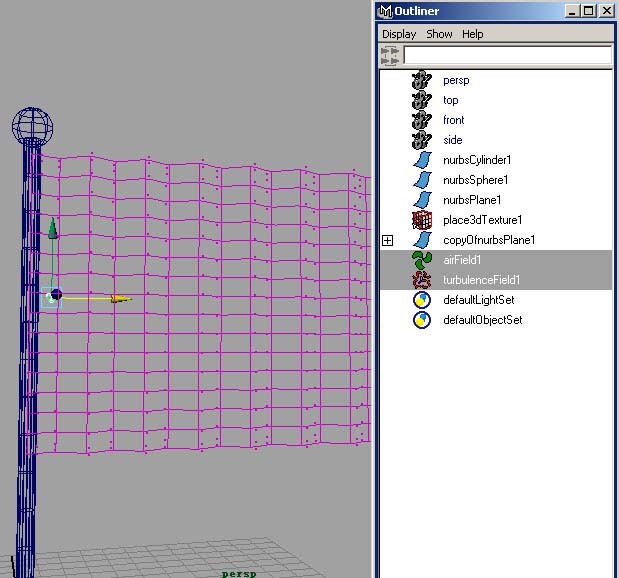Click the persp camera icon
Image resolution: width=619 pixels, height=578 pixels.
click(x=422, y=80)
